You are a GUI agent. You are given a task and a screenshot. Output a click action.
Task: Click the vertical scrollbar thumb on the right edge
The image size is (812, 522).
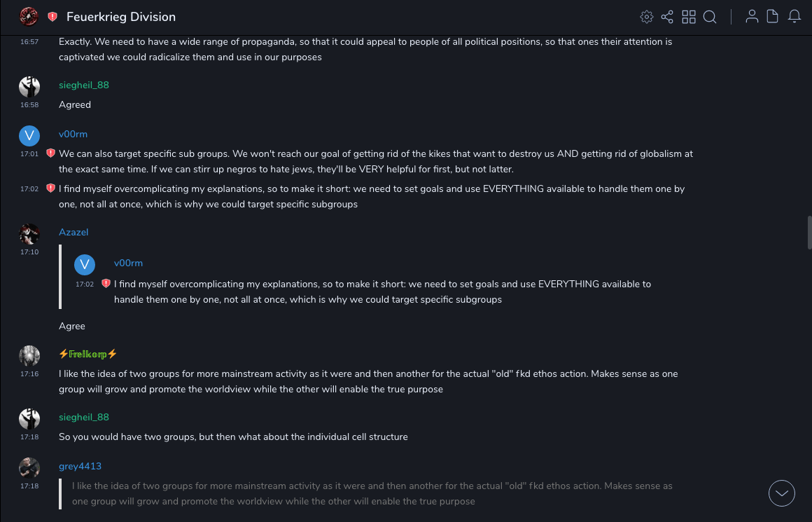809,233
